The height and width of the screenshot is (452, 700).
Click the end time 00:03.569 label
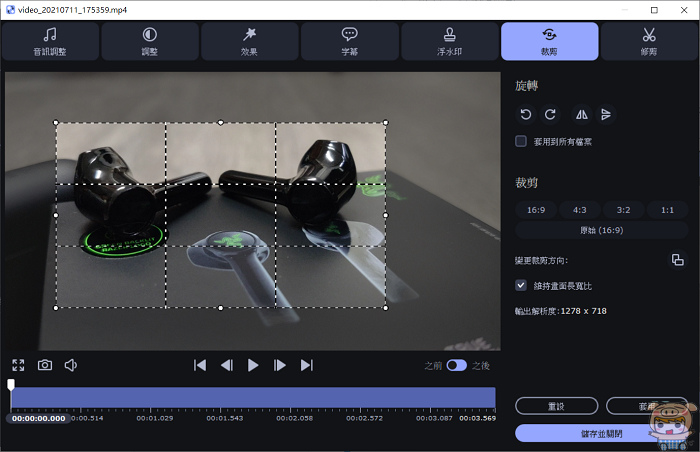pos(478,419)
